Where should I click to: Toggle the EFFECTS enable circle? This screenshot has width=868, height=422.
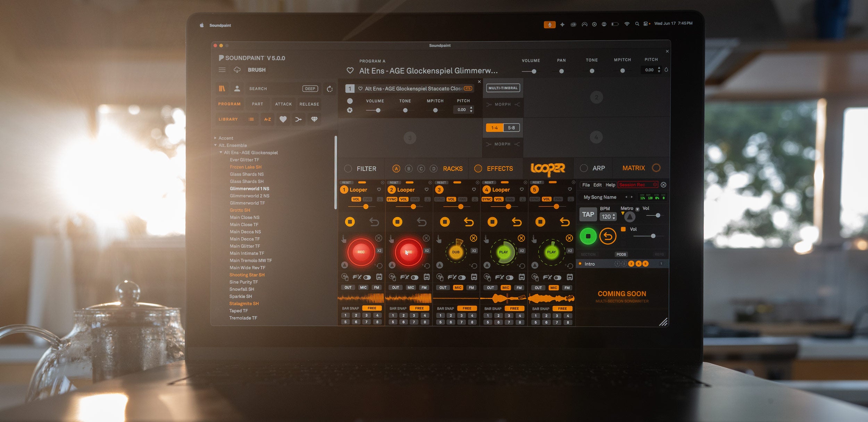click(x=478, y=169)
